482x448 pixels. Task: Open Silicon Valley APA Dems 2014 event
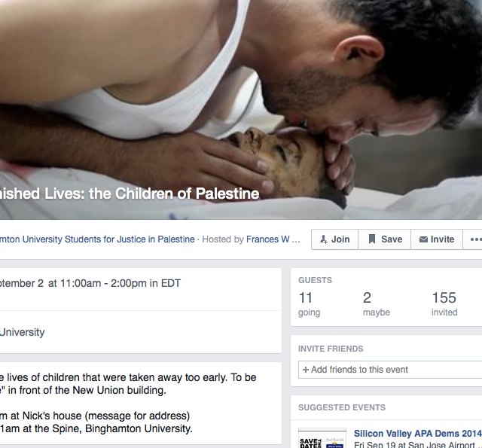tap(418, 434)
